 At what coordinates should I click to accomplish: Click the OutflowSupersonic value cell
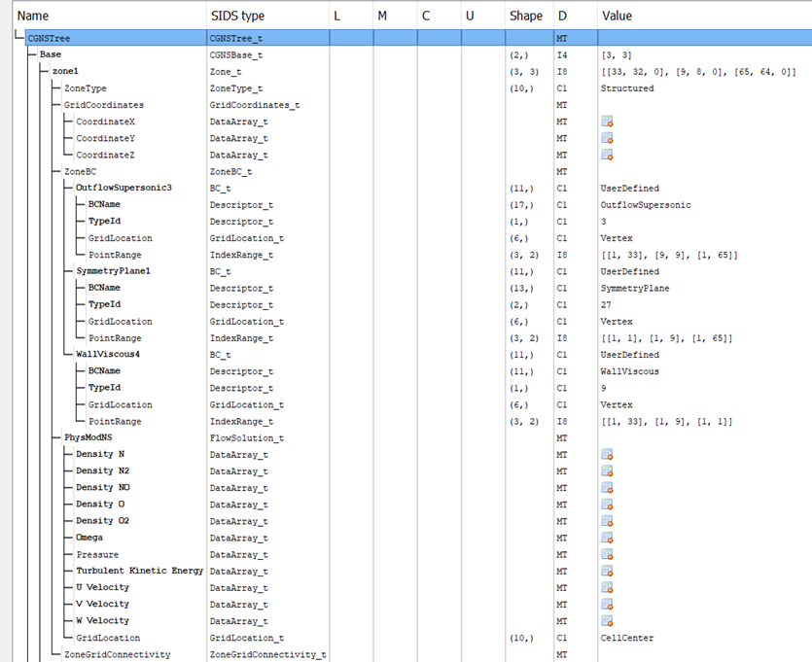[x=646, y=205]
